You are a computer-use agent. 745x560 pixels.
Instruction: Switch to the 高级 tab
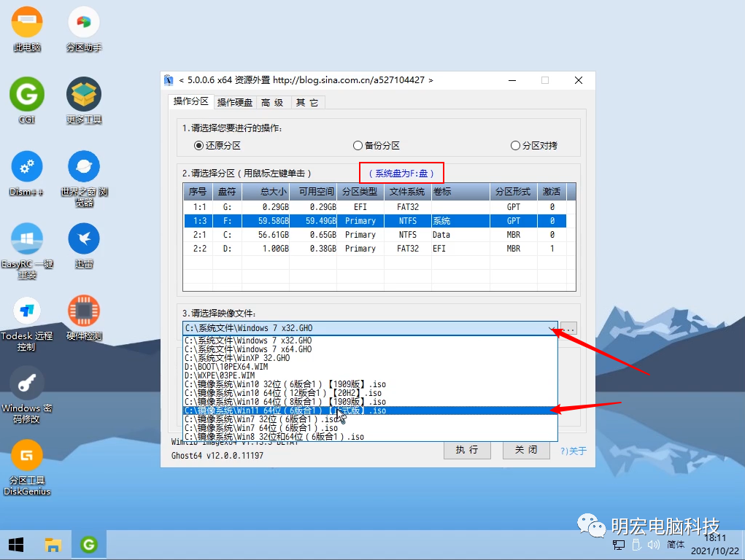coord(273,103)
